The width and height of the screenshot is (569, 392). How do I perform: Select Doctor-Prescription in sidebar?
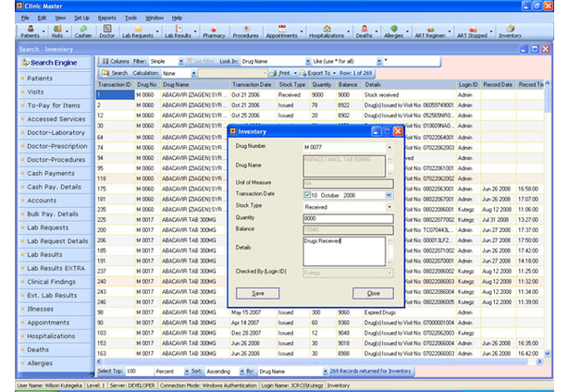click(57, 146)
